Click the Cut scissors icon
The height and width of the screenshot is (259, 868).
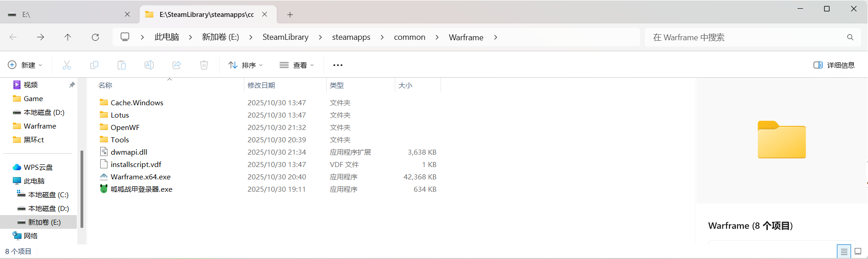coord(67,65)
